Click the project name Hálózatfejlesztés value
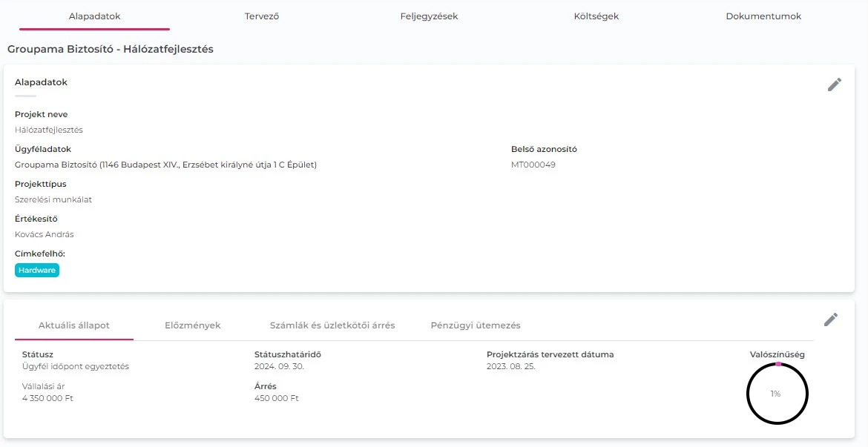Viewport: 868px width, 447px height. [50, 129]
